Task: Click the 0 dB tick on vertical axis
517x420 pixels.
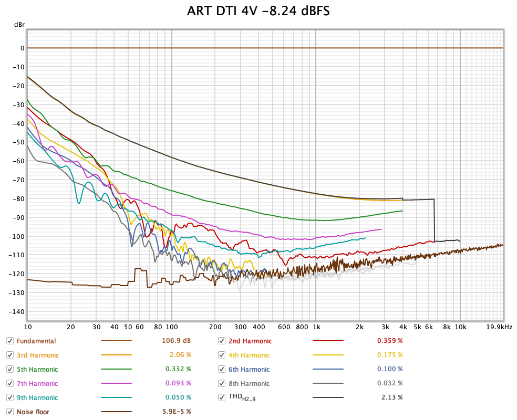Action: [x=23, y=48]
